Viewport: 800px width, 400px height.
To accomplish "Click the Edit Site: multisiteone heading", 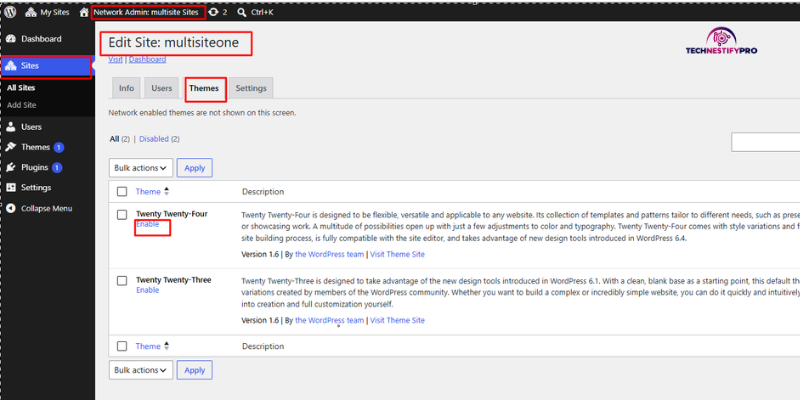I will [173, 43].
